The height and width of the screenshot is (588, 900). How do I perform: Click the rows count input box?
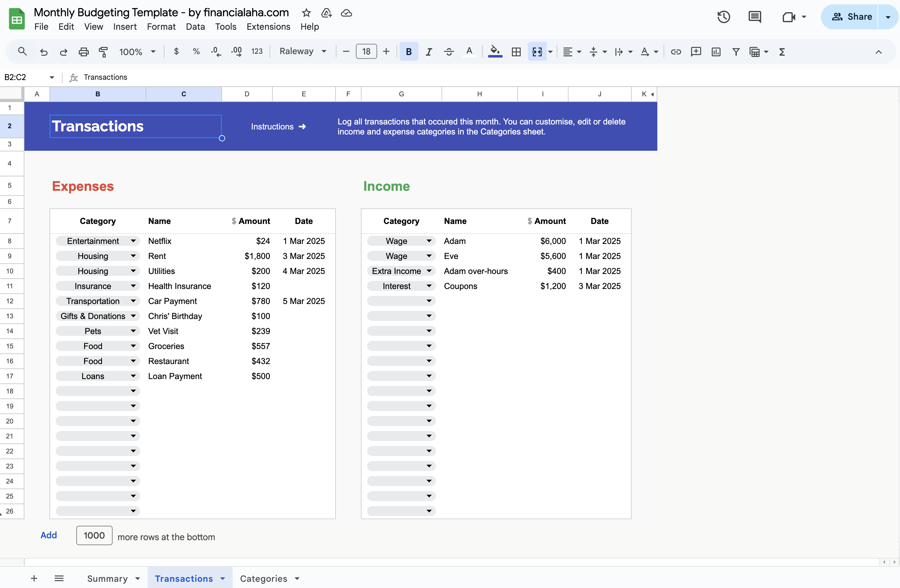coord(94,535)
